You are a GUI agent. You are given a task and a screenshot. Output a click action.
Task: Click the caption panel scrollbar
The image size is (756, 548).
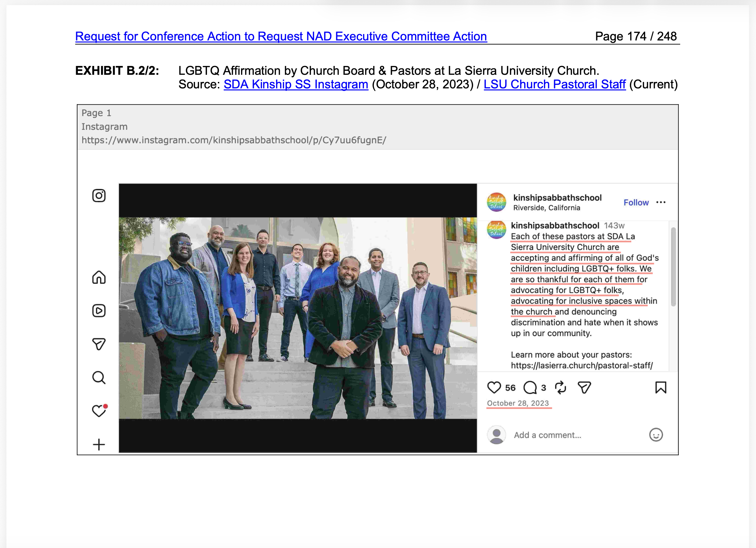point(673,267)
